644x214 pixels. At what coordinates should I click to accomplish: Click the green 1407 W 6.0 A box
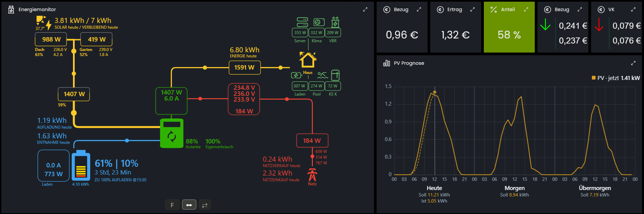tap(171, 101)
